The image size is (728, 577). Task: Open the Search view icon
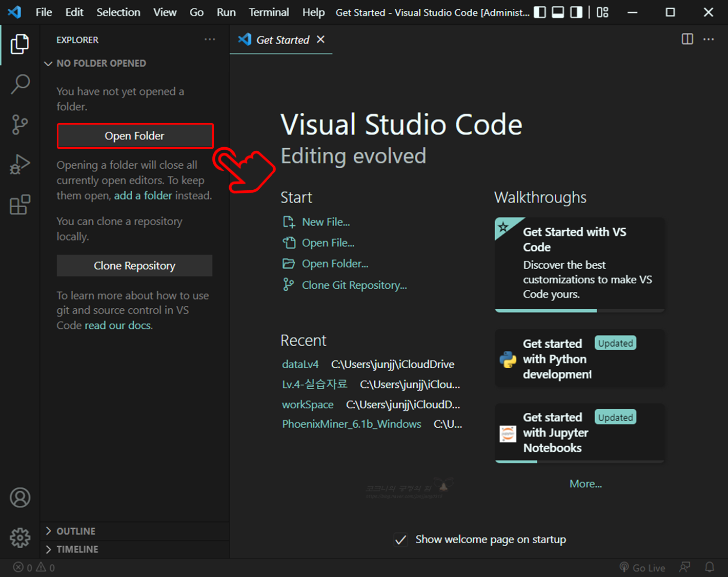(20, 84)
